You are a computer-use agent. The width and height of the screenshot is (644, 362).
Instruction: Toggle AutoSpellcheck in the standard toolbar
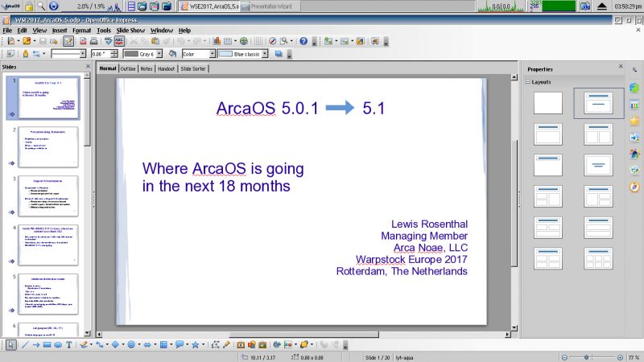(x=119, y=40)
